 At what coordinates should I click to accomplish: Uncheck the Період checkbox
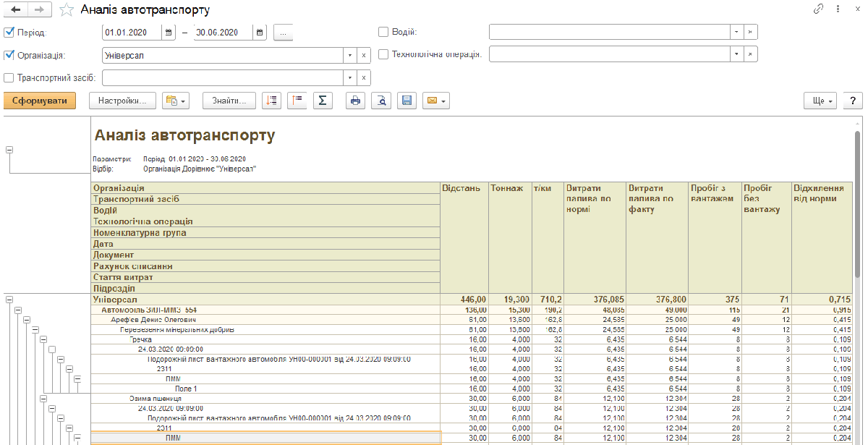tap(9, 33)
